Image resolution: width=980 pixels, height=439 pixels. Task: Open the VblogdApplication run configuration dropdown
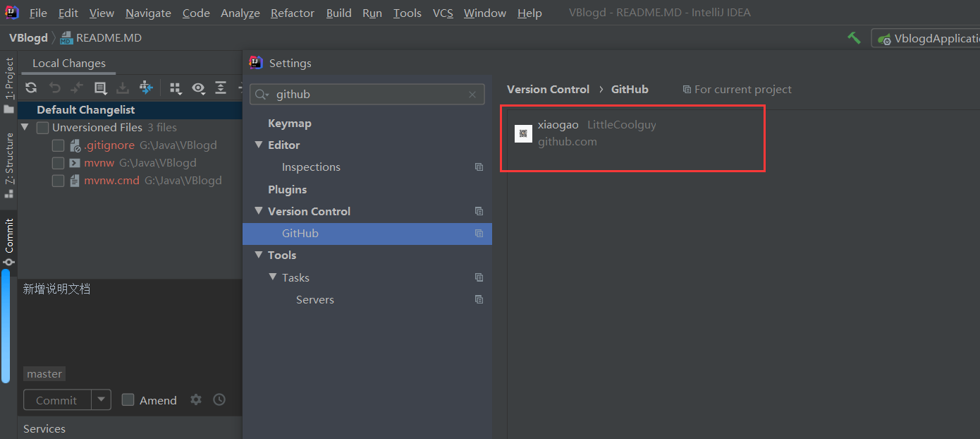[926, 38]
